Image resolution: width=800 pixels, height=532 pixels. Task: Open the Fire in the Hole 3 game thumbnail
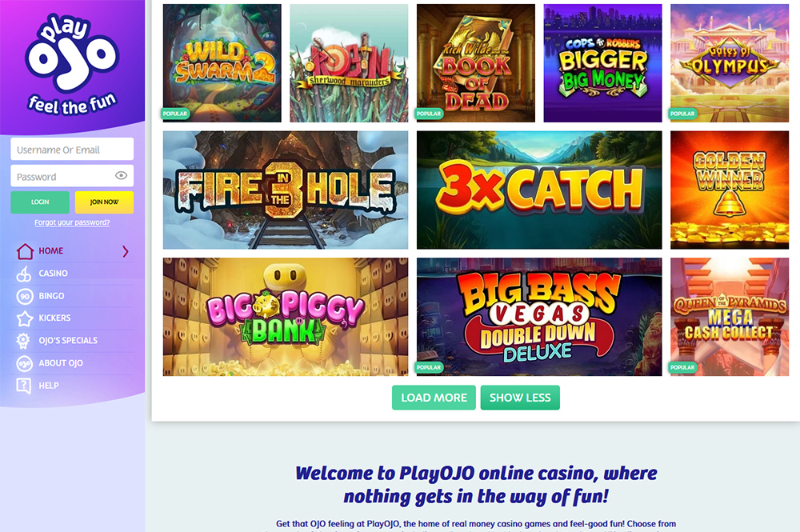pos(286,190)
